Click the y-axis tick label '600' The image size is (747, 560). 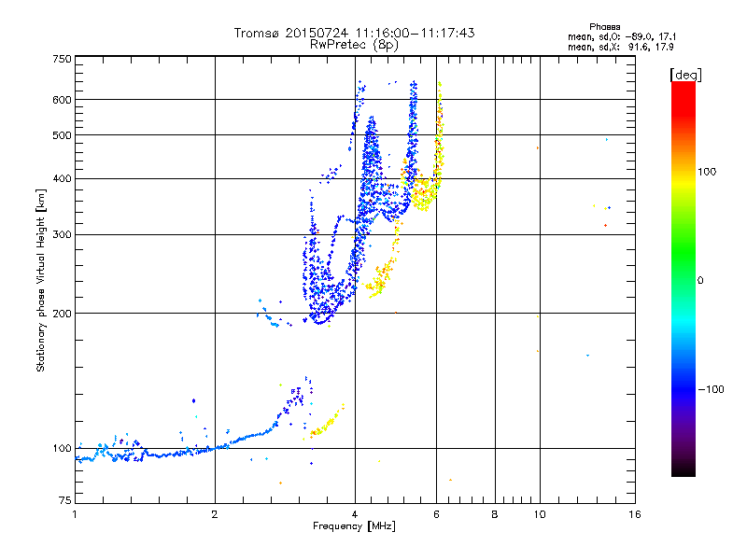[x=62, y=100]
